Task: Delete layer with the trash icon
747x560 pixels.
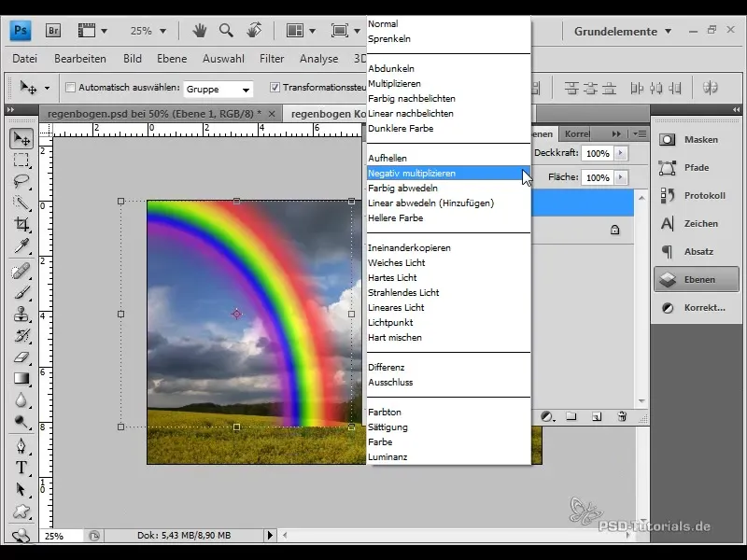Action: click(x=622, y=416)
